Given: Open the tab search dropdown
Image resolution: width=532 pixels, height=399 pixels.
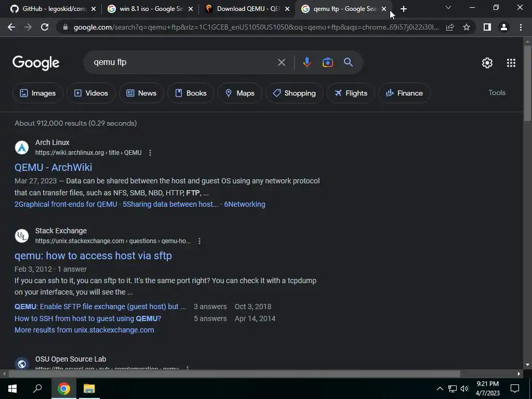Looking at the screenshot, I should click(448, 7).
